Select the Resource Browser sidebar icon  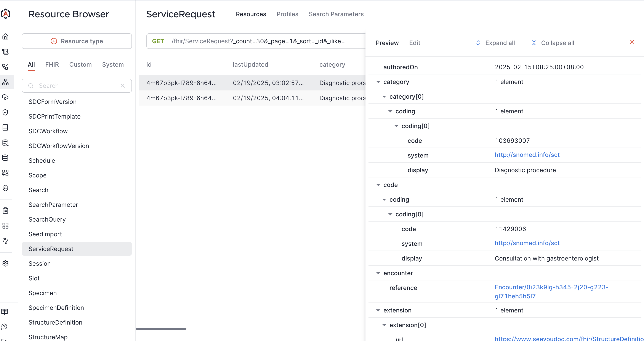point(5,82)
